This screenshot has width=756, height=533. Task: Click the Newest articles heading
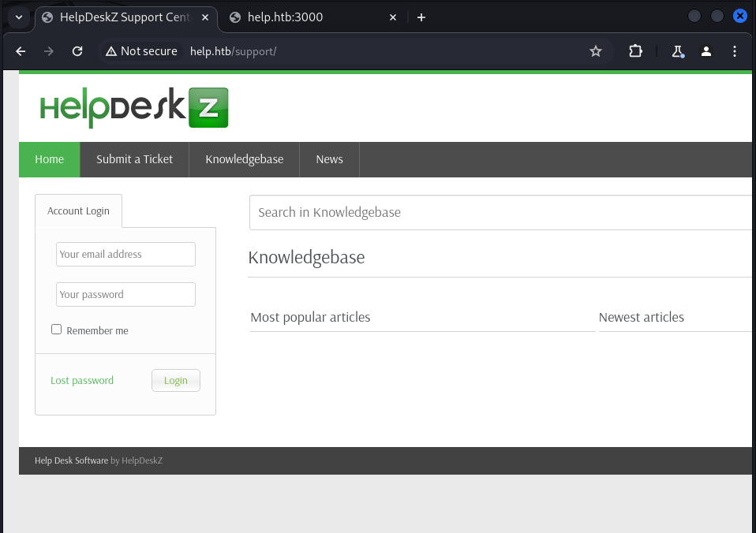pos(642,317)
